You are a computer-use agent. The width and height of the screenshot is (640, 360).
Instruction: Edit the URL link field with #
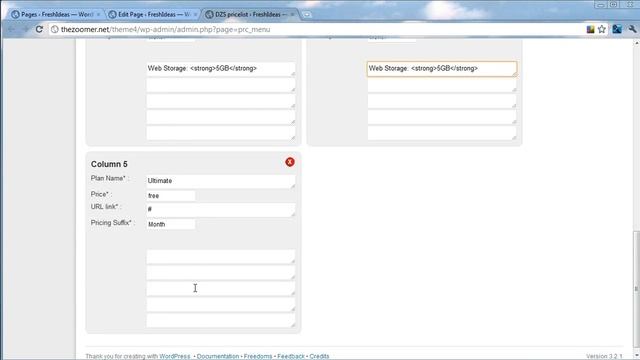pos(221,210)
